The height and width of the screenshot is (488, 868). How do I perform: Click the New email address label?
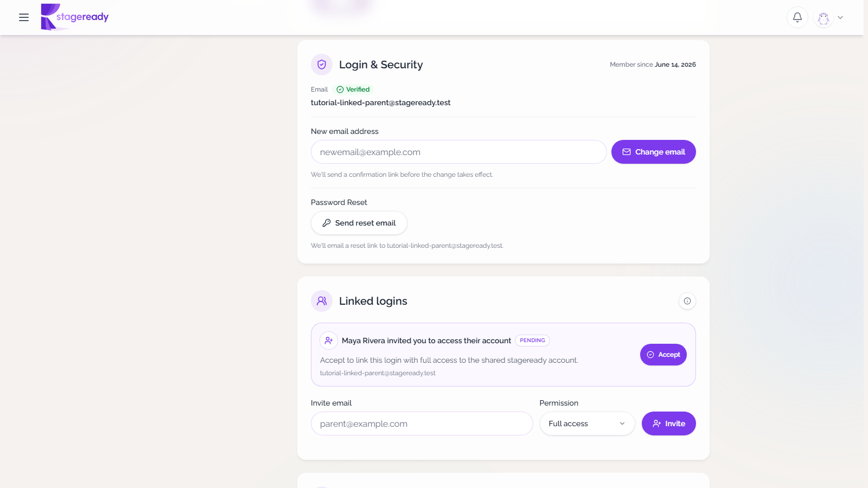coord(344,131)
